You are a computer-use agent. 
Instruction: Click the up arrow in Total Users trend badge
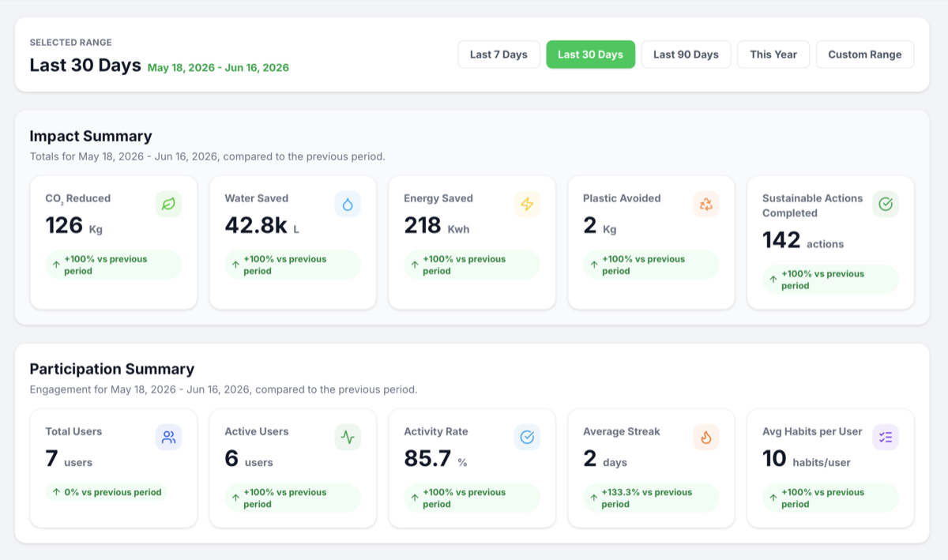point(56,492)
